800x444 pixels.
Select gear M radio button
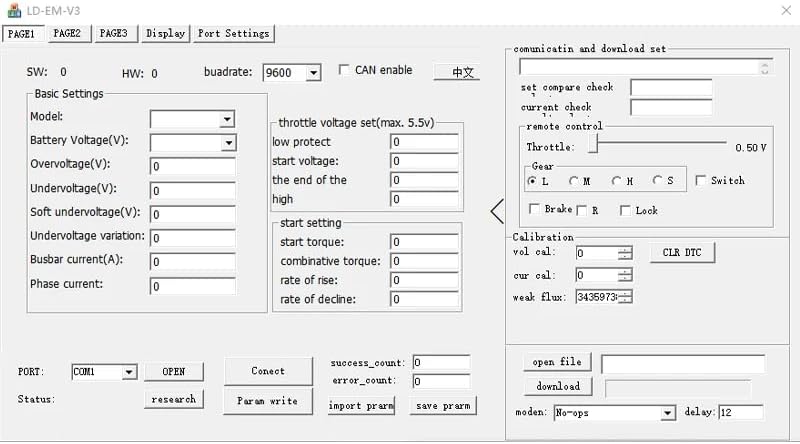(573, 181)
